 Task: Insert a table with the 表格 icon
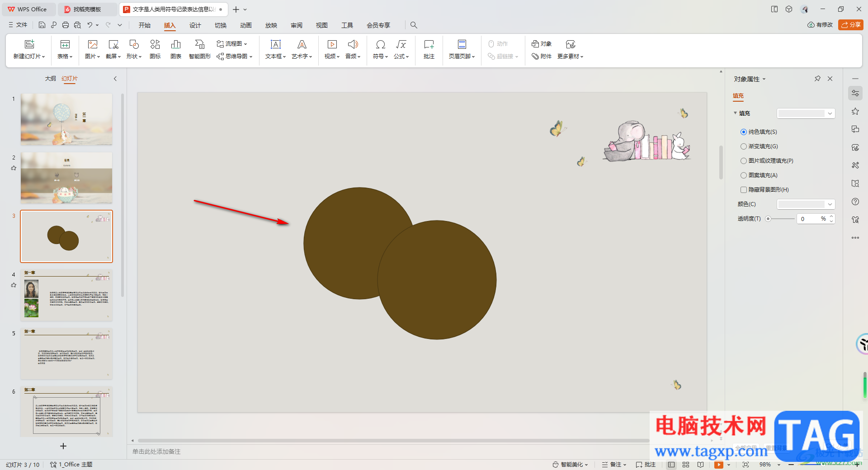coord(65,44)
